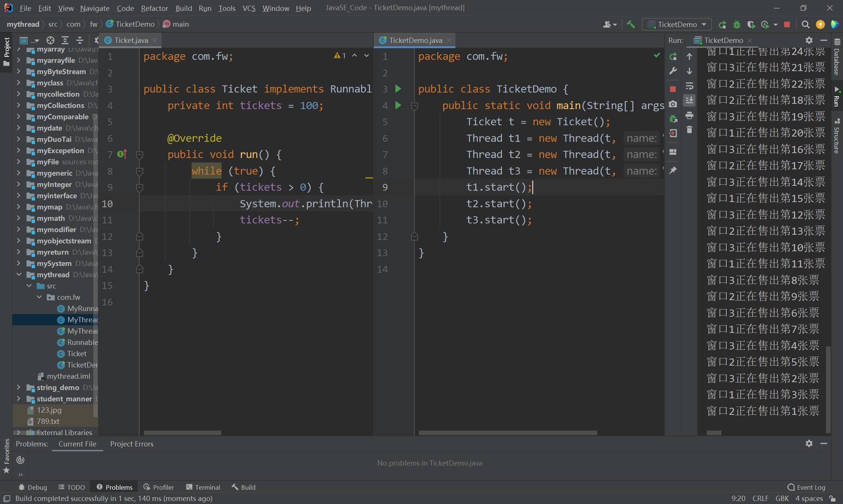This screenshot has width=843, height=504.
Task: Open the Event Log
Action: click(x=806, y=487)
